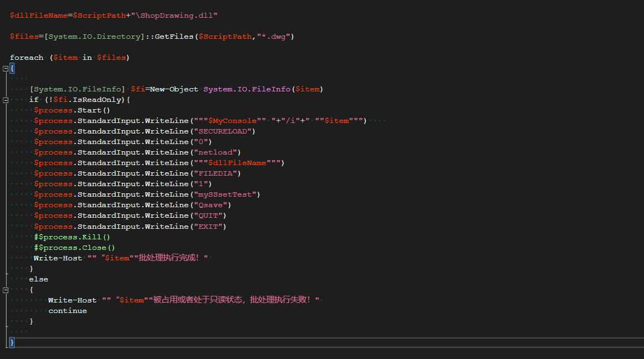Click the commented #$process.Kill() line

[72, 237]
